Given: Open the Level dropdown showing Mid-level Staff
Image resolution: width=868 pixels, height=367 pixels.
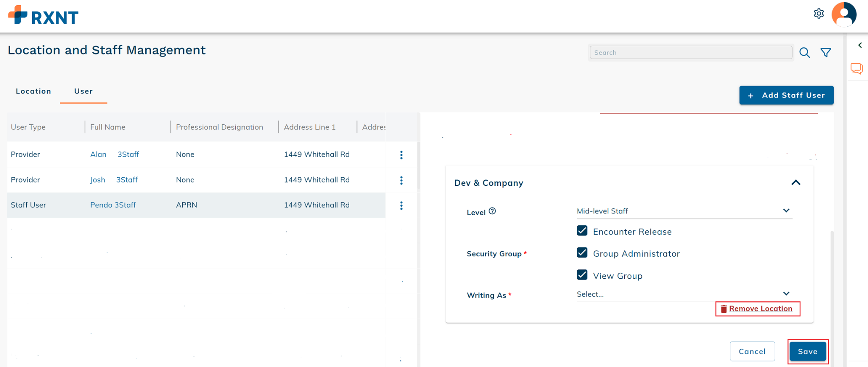Looking at the screenshot, I should coord(684,211).
